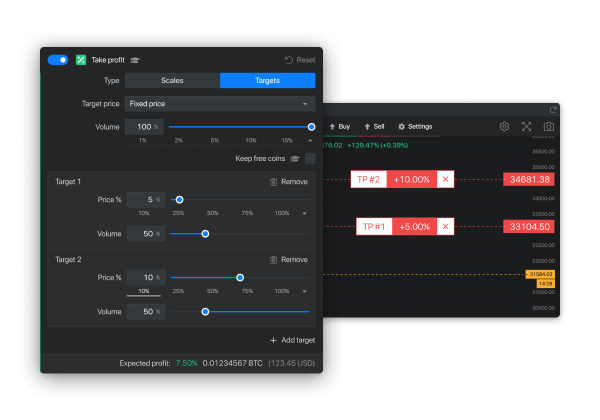Screen dimensions: 600x420
Task: Expand Target 2 price presets arrow
Action: pyautogui.click(x=305, y=291)
